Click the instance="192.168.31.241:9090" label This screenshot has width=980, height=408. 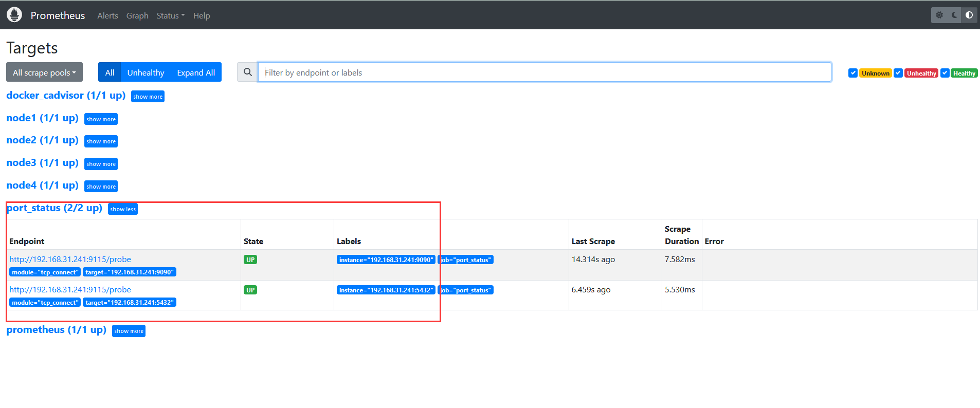pyautogui.click(x=386, y=259)
